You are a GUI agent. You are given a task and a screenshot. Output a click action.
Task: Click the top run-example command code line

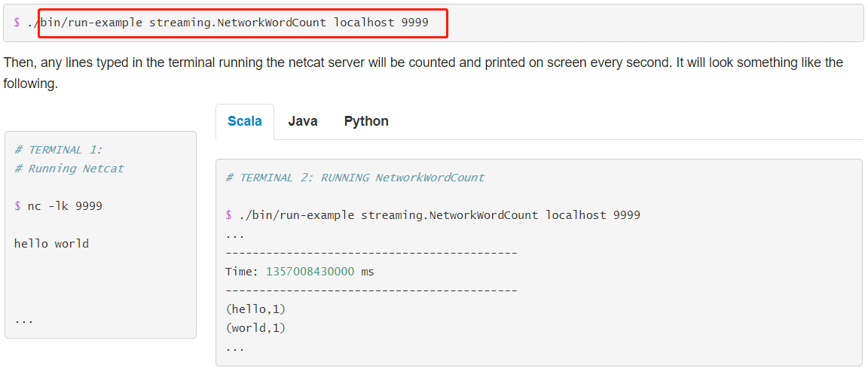click(x=228, y=23)
